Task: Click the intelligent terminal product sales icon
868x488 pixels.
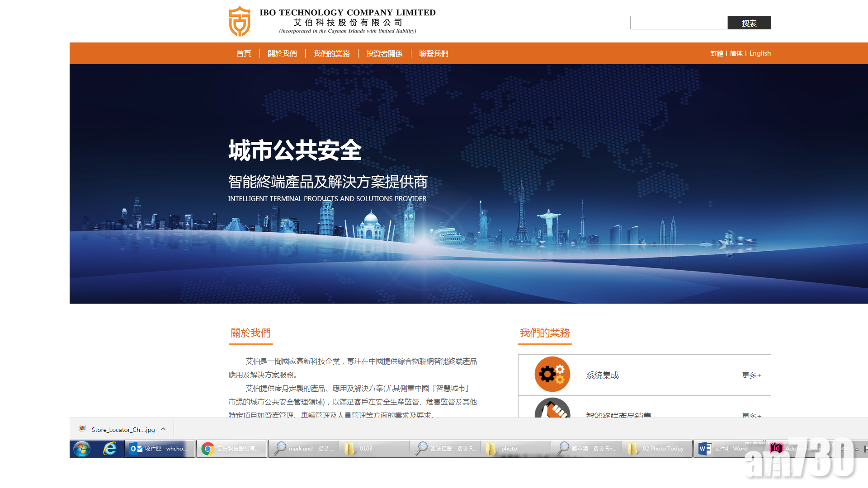Action: (x=552, y=409)
